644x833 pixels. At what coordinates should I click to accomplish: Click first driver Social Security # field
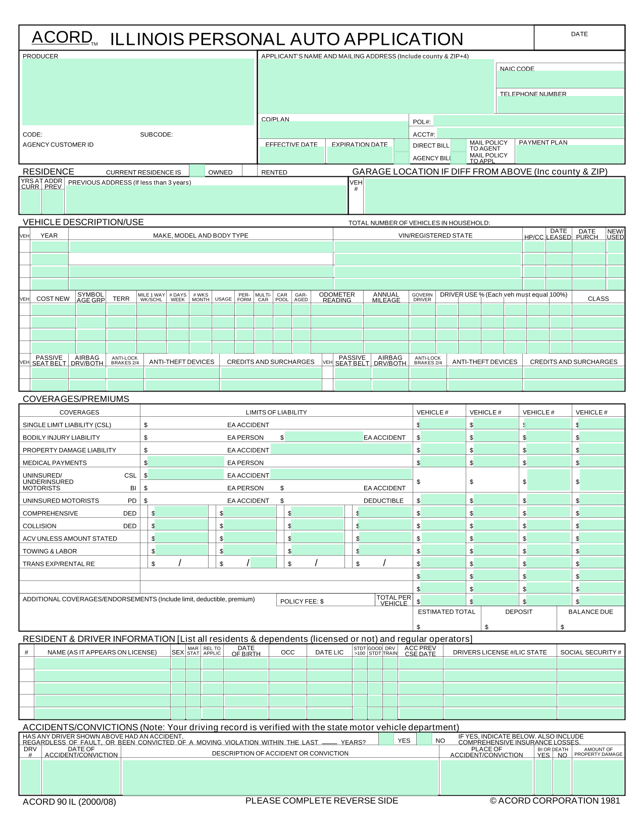[x=590, y=663]
